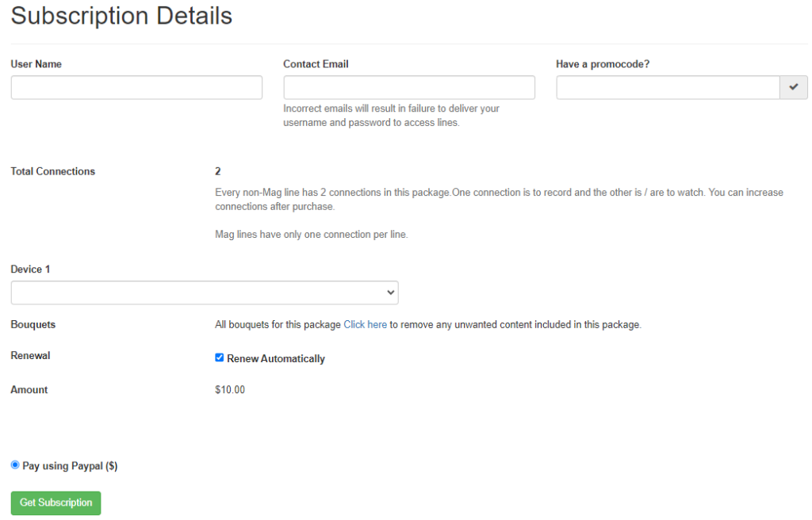Click the Bouquets row label
Screen dimensions: 812x520
[x=33, y=324]
